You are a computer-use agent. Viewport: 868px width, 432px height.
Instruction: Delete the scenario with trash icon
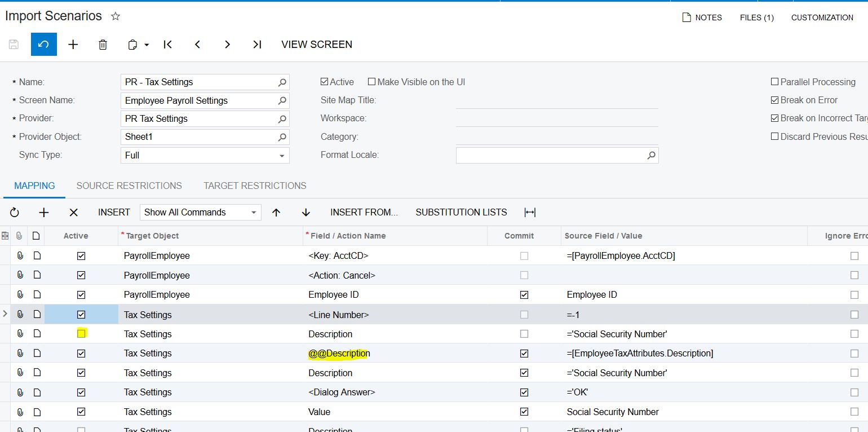click(x=103, y=45)
